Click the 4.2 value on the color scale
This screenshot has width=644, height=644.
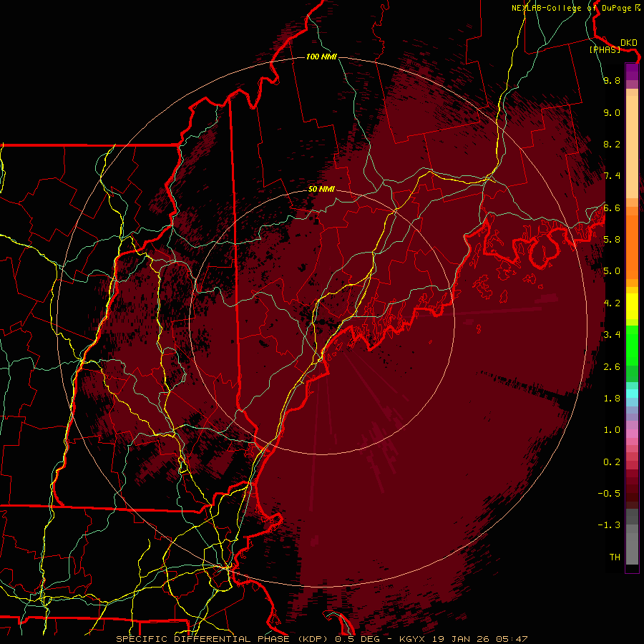pos(612,303)
